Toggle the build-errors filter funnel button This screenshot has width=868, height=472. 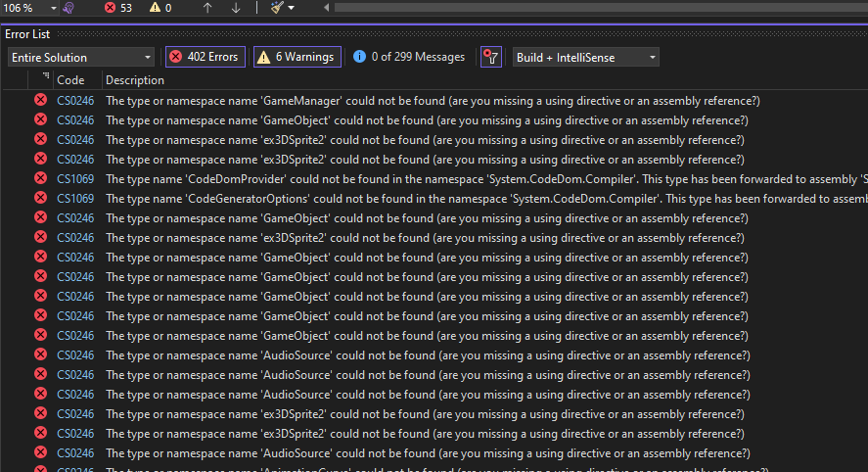pos(491,57)
